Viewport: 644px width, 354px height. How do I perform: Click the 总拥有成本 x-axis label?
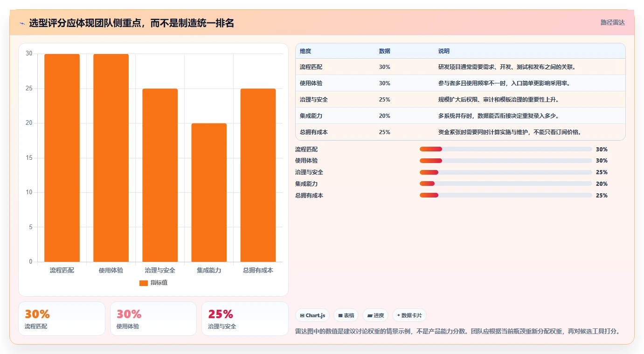click(258, 270)
